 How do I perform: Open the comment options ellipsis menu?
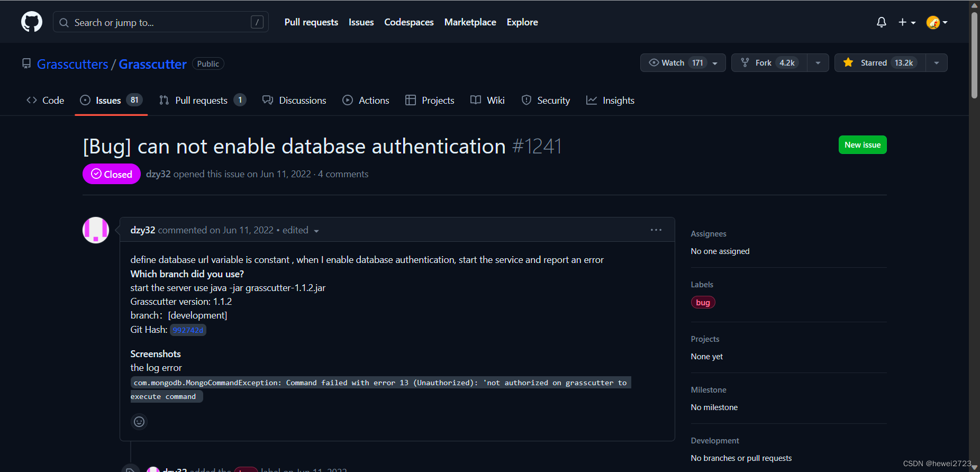[x=656, y=230]
